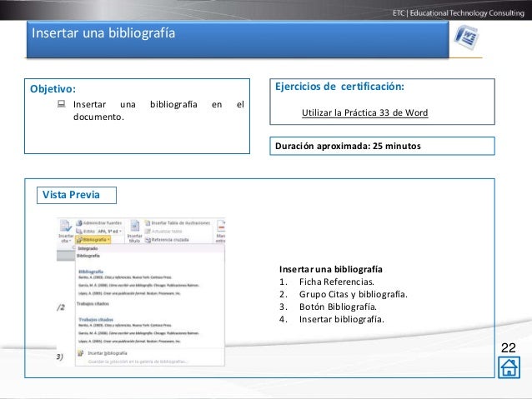
Task: Click the Ejercicios de certificación heading
Action: (x=340, y=86)
